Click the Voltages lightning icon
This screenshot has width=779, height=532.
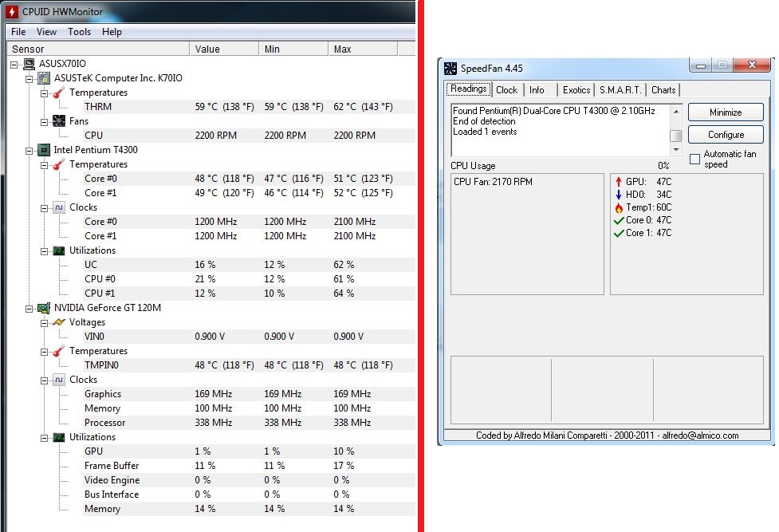click(x=59, y=322)
